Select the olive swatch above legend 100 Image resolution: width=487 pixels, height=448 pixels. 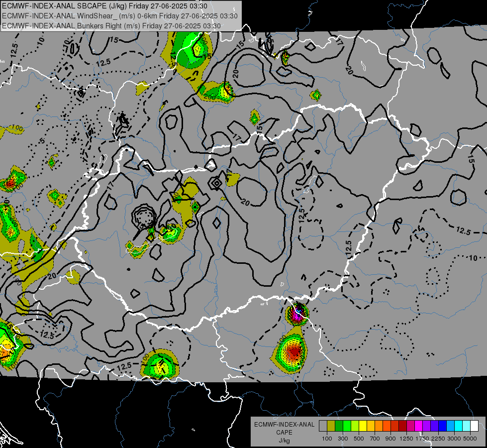click(x=331, y=426)
